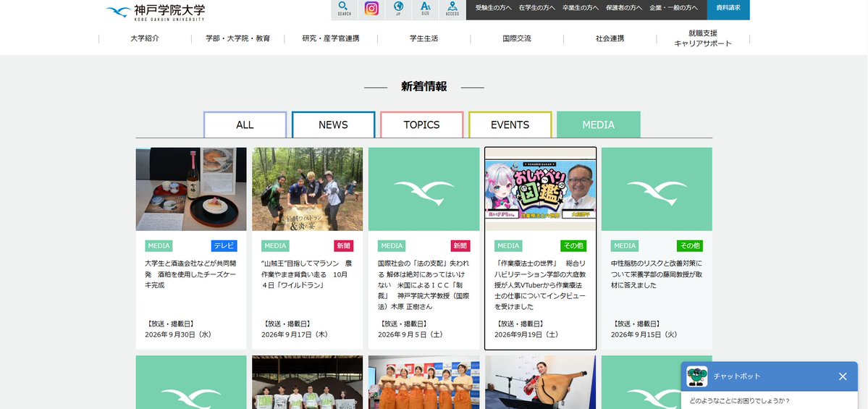
Task: Open 大学紹介 menu
Action: coord(145,39)
